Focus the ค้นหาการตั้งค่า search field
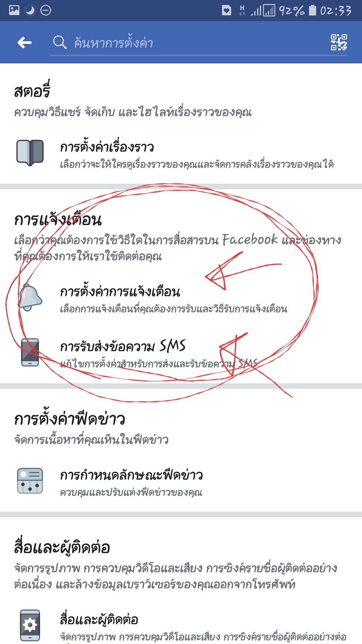 point(198,43)
